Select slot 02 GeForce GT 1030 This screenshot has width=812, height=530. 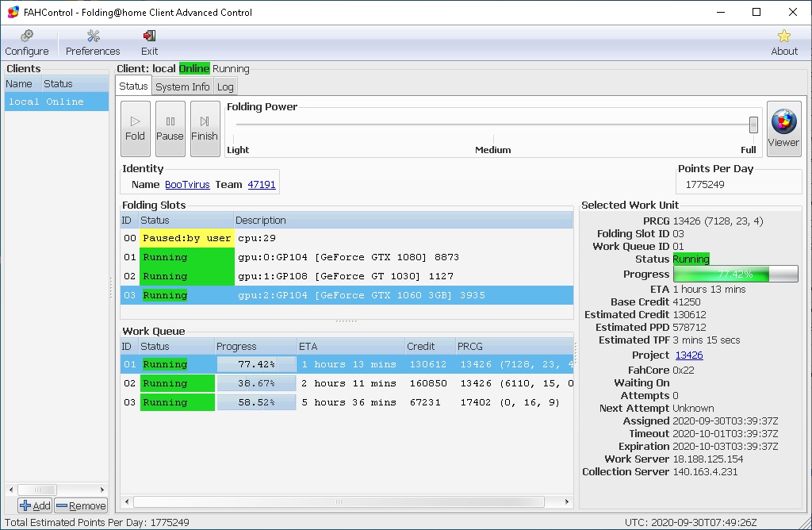[x=347, y=276]
